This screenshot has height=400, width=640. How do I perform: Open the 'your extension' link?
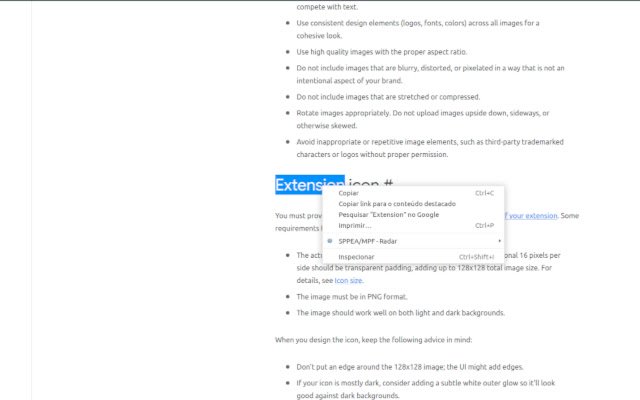[x=531, y=216]
